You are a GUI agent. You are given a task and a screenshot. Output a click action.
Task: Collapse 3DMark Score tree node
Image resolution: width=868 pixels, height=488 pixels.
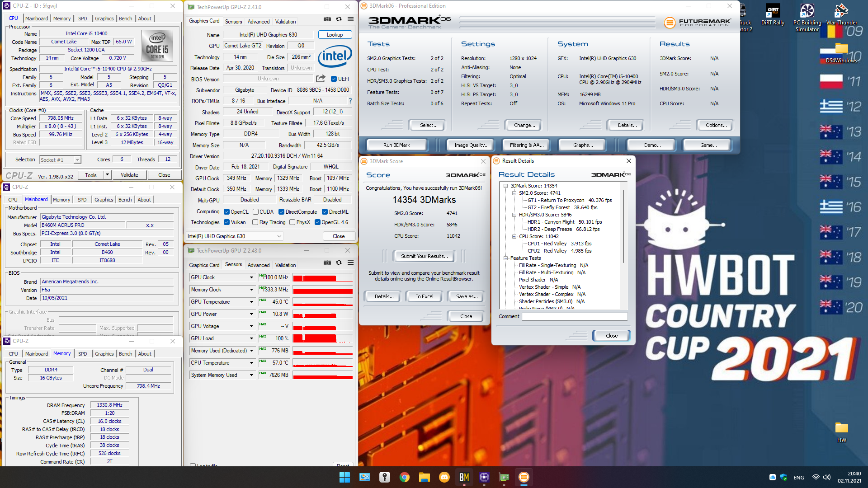click(505, 186)
